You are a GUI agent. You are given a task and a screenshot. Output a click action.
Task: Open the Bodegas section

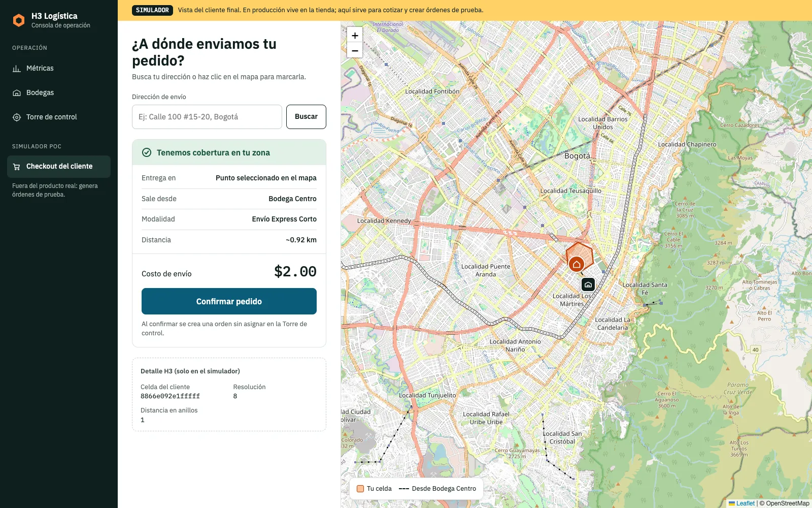pos(59,92)
